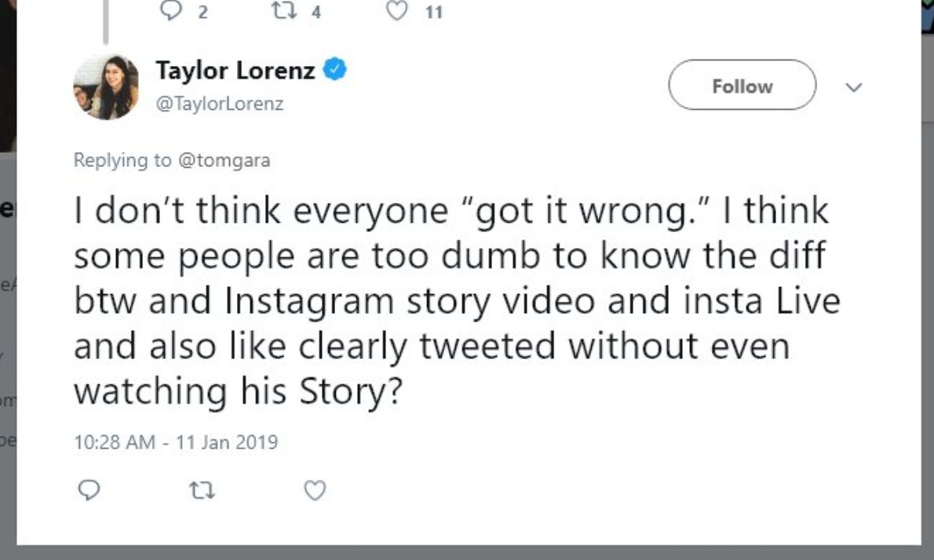
Task: Click the dimmed backdrop below the tweet card
Action: 471,552
